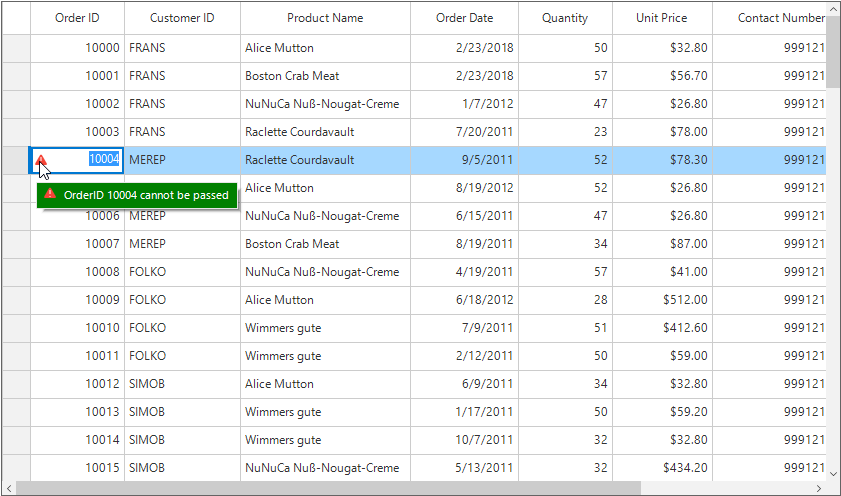This screenshot has height=496, width=841.
Task: Click MEREP in order 10007 row
Action: [147, 244]
